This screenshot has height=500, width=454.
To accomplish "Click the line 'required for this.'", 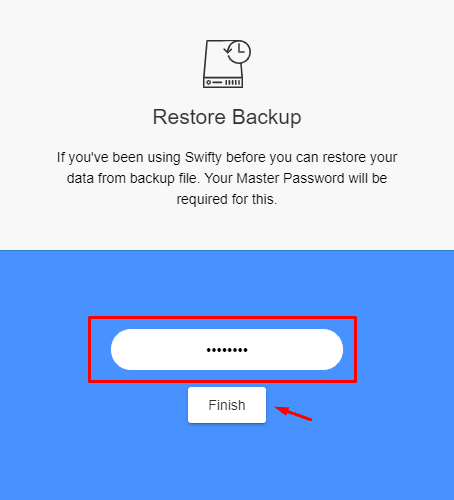I will [x=227, y=199].
